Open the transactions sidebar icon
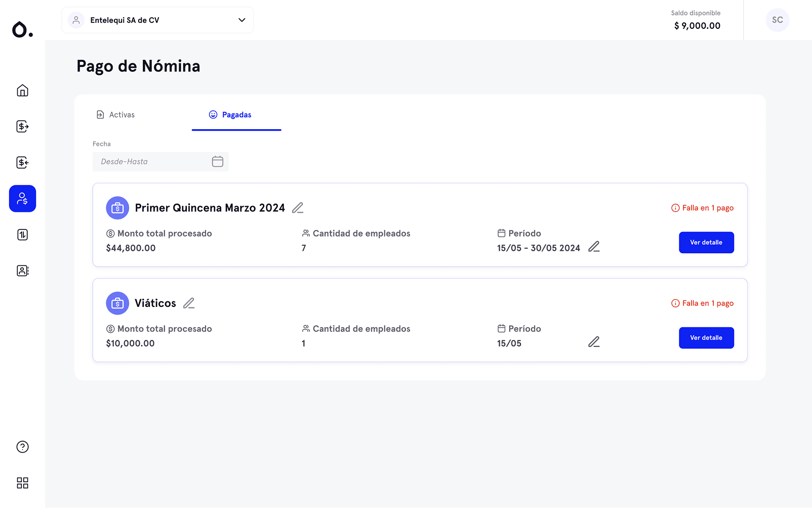The width and height of the screenshot is (812, 508). (22, 235)
